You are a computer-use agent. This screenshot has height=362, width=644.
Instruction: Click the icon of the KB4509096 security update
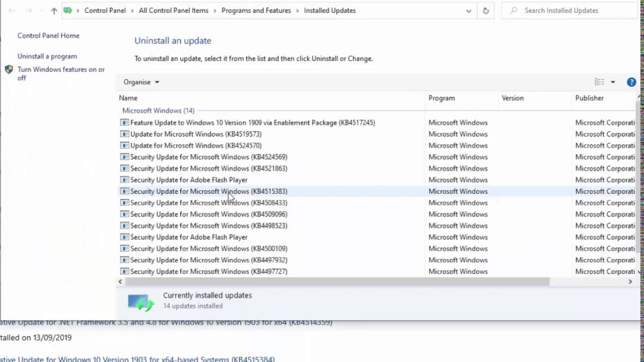click(x=125, y=214)
